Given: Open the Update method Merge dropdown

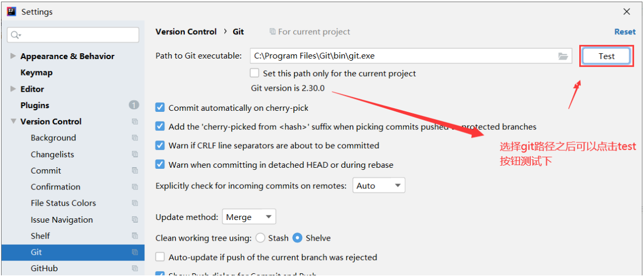Looking at the screenshot, I should tap(249, 217).
